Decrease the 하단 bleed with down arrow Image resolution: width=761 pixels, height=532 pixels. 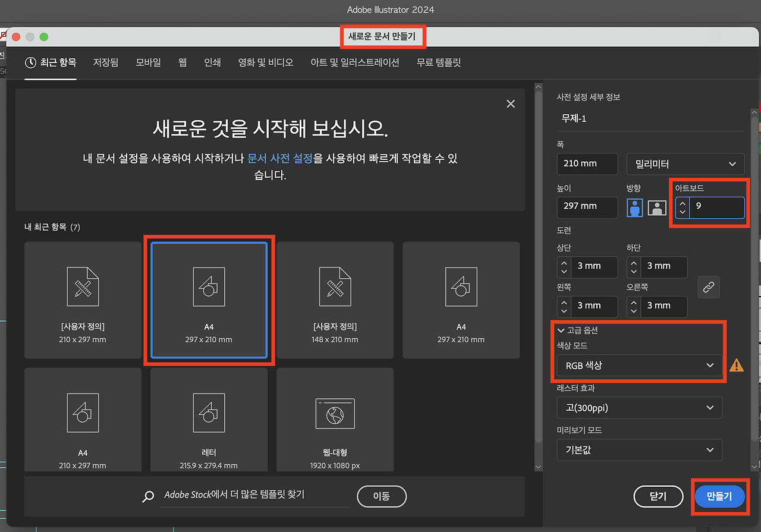pyautogui.click(x=634, y=271)
